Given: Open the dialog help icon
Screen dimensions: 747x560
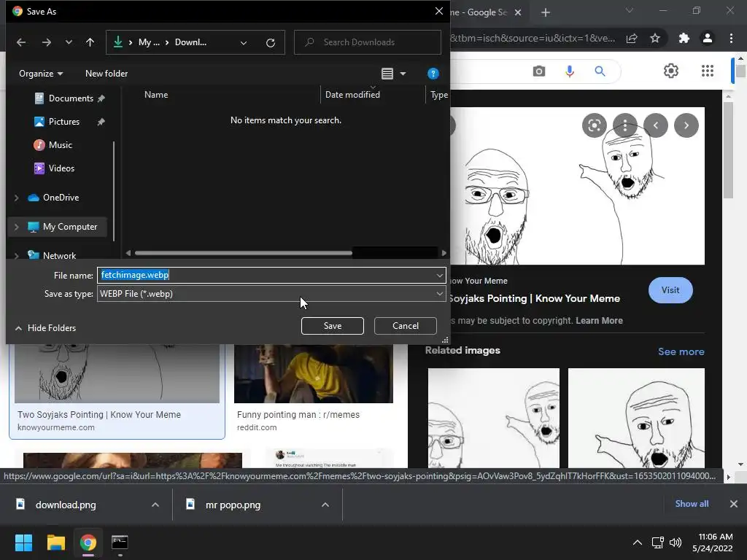Looking at the screenshot, I should (433, 74).
